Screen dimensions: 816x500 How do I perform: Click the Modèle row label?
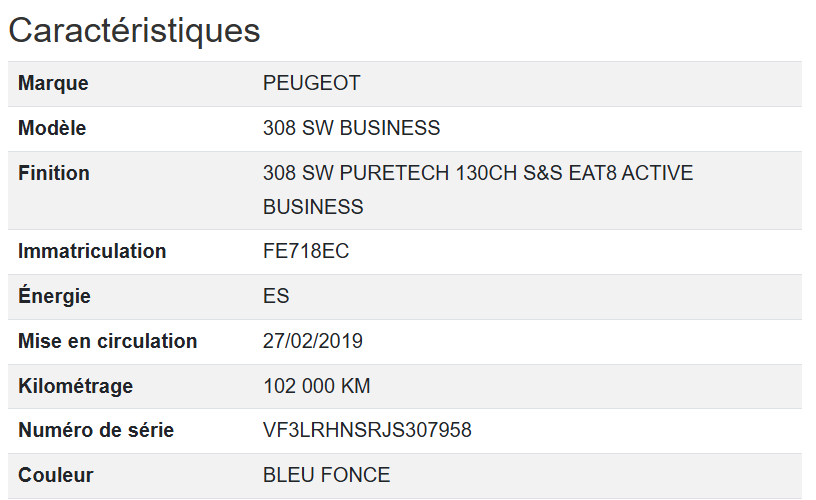(x=52, y=128)
